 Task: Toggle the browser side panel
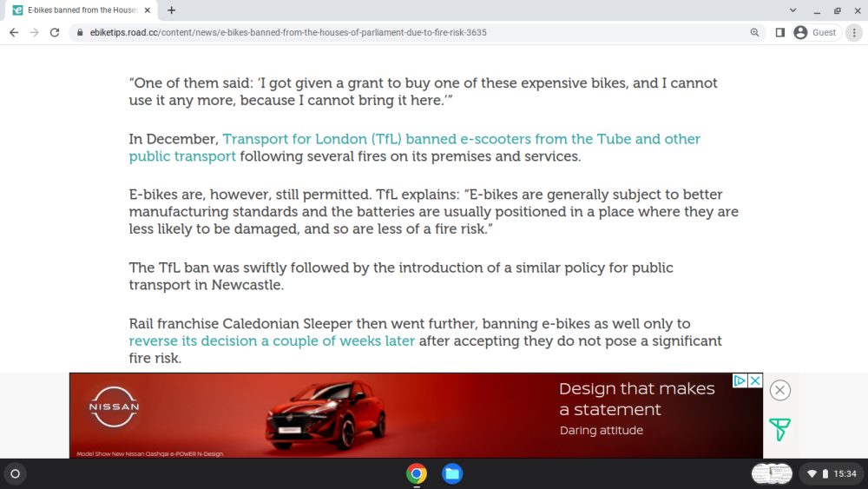pos(780,33)
